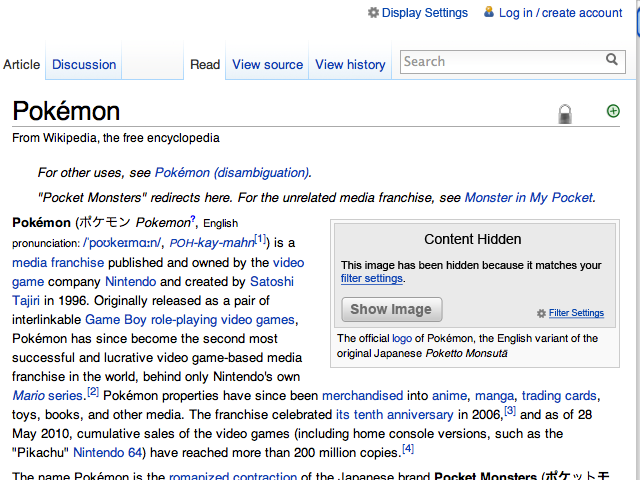Viewport: 640px width, 480px height.
Task: Open the romanized contraction link
Action: (233, 476)
